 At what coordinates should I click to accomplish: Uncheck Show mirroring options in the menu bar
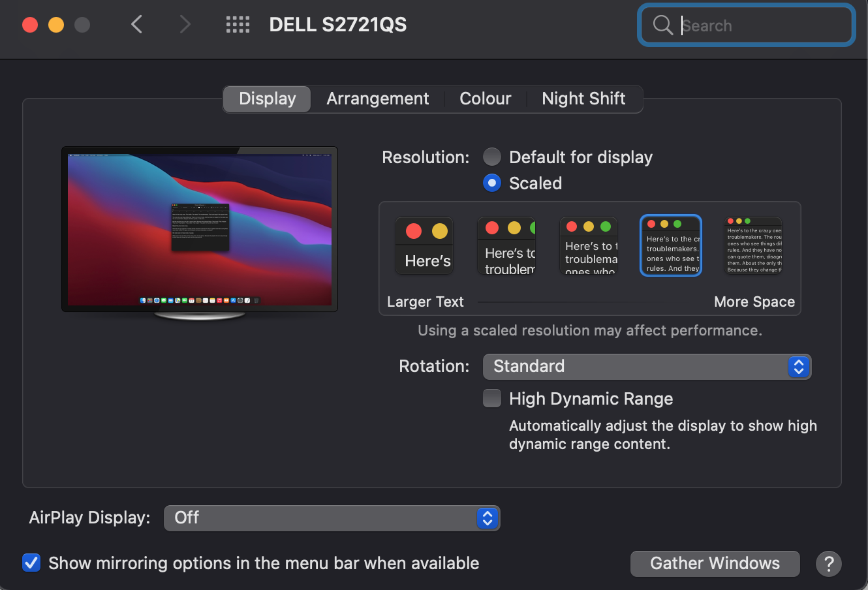coord(31,563)
